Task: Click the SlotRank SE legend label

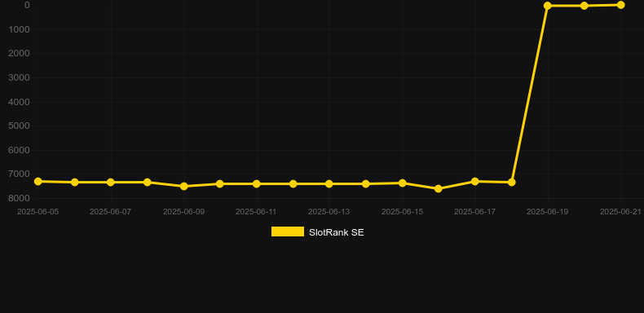Action: point(337,232)
